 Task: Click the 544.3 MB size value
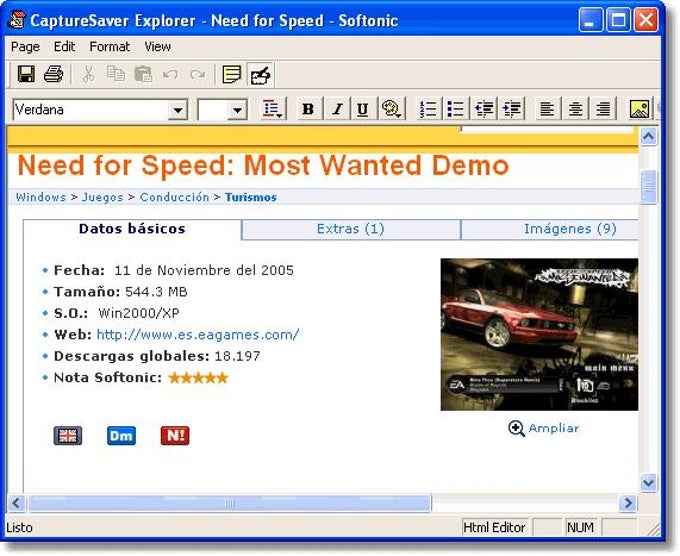(x=156, y=292)
